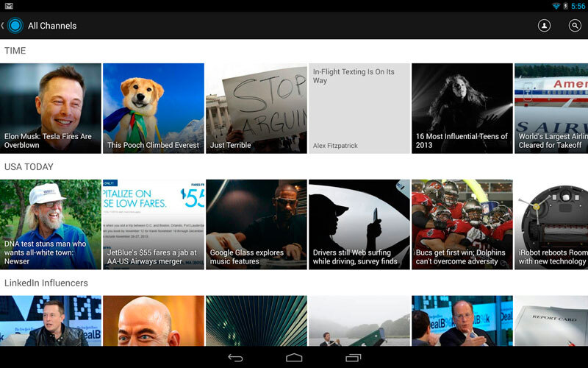Open the search magnifier icon
Screen dimensions: 588x368
pos(575,26)
